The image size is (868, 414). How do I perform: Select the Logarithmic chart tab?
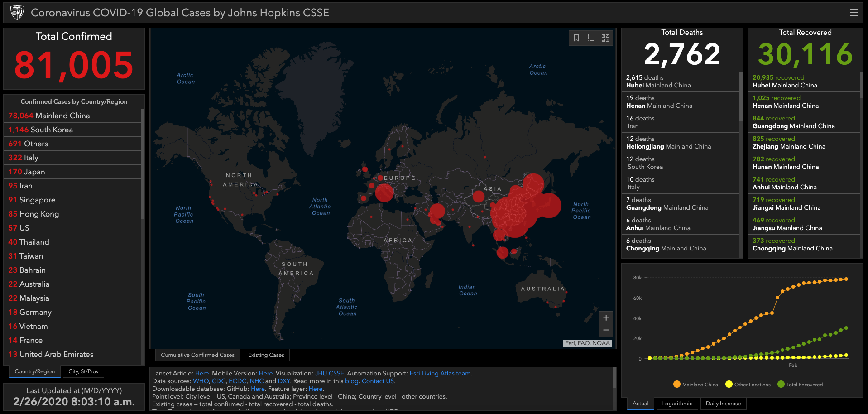[x=677, y=404]
